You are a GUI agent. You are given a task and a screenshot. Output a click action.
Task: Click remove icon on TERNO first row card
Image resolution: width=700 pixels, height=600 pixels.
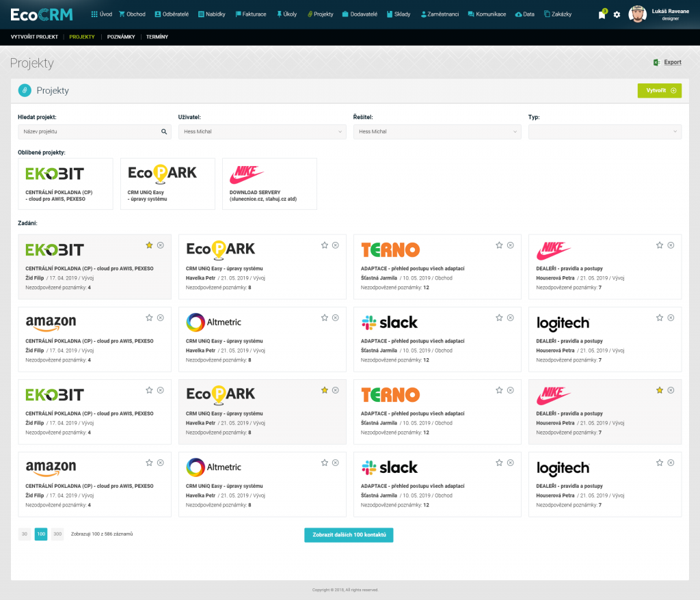tap(510, 245)
